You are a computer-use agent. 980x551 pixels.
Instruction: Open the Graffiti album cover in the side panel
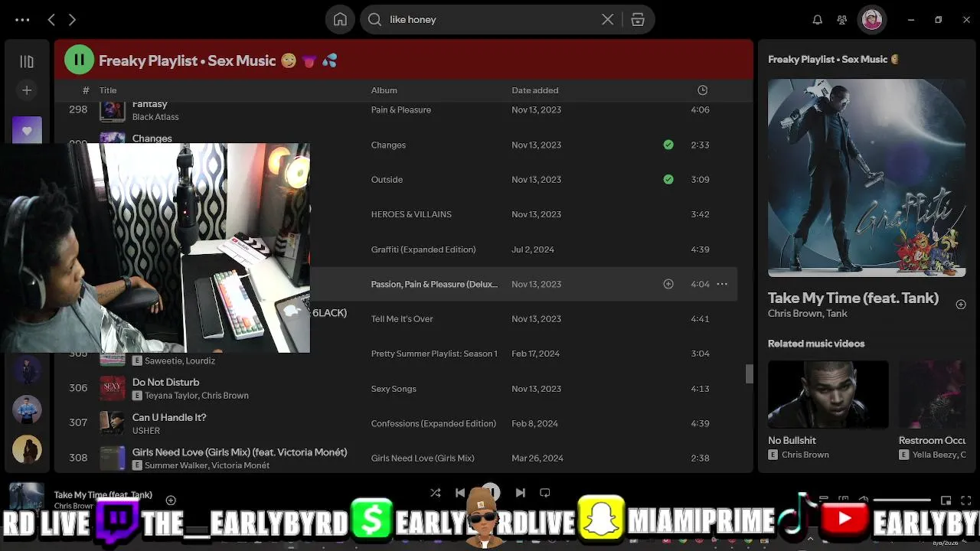point(867,178)
